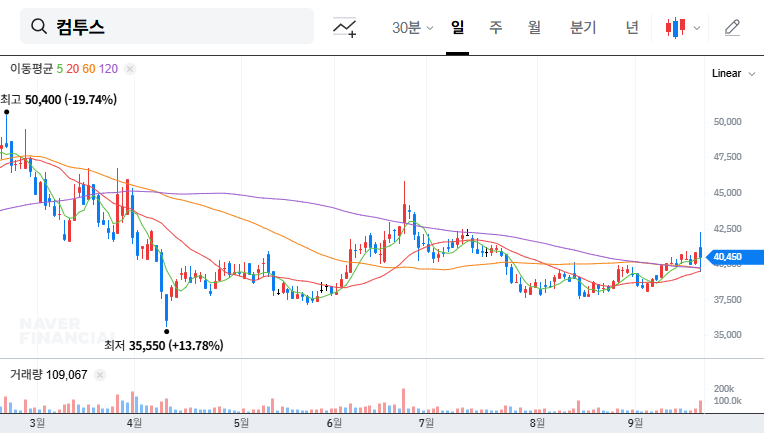
Task: Toggle the orange 60-day moving average
Action: (88, 69)
